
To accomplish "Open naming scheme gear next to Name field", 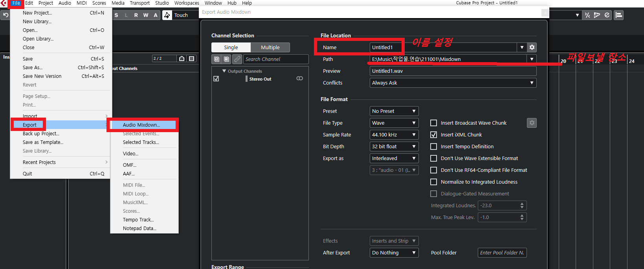I will [x=532, y=47].
